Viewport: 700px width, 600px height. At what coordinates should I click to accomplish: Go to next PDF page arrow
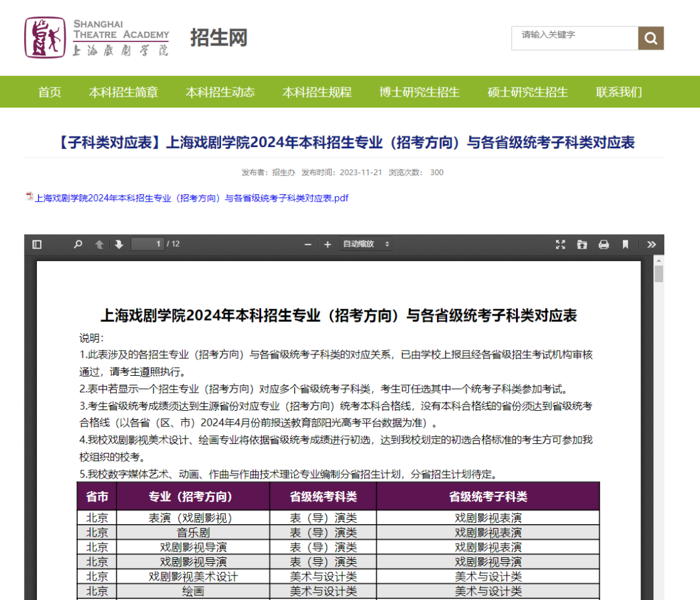coord(119,244)
